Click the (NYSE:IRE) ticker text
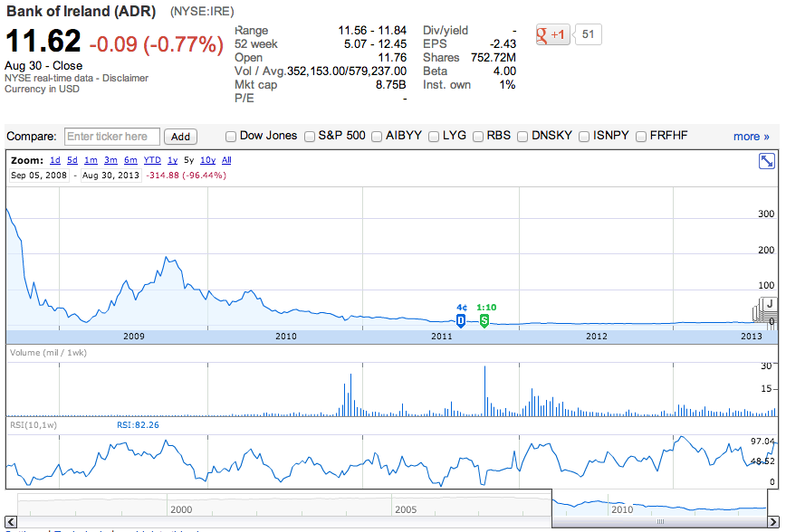The image size is (786, 532). point(202,12)
